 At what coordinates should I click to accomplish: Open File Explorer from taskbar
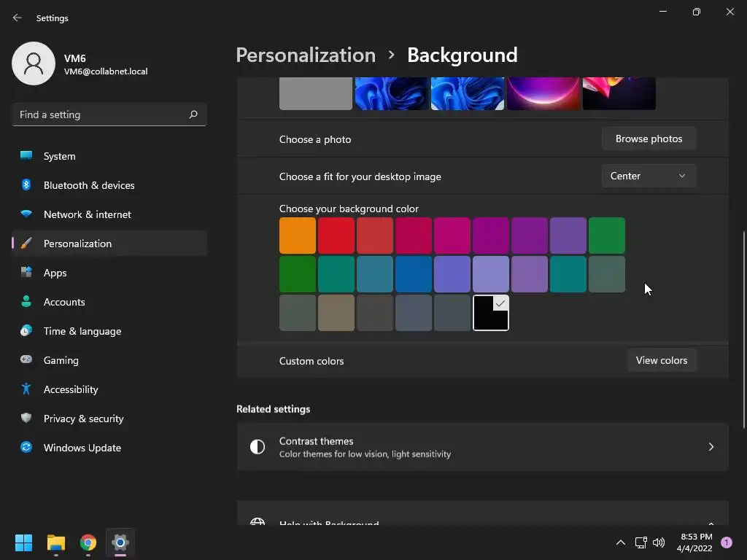[55, 542]
